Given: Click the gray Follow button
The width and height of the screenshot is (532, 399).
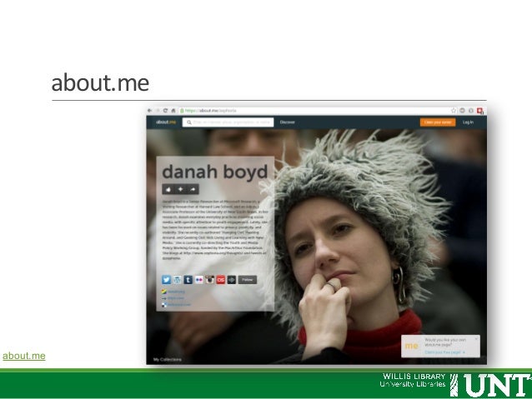Looking at the screenshot, I should pos(248,280).
